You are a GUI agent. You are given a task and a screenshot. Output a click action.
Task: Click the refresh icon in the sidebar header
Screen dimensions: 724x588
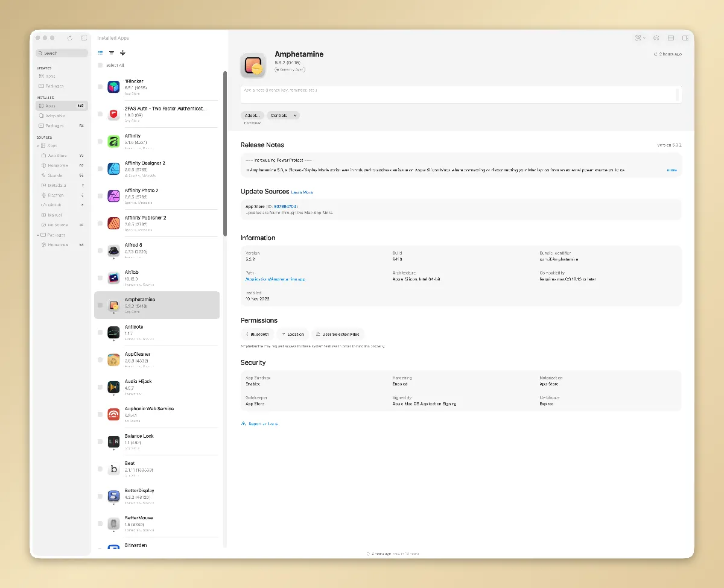70,38
